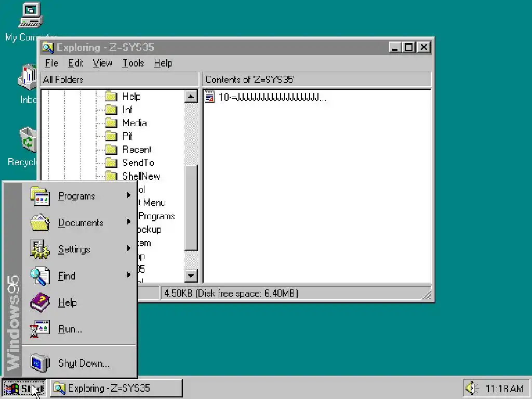This screenshot has width=532, height=399.
Task: Select the ShellNew folder label
Action: point(141,176)
